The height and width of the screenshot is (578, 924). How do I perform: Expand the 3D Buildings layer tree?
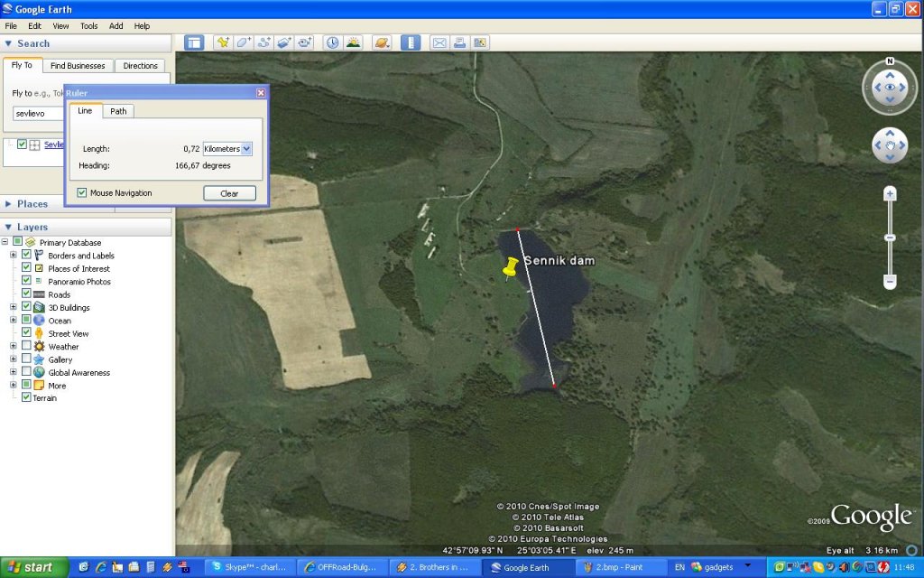14,307
